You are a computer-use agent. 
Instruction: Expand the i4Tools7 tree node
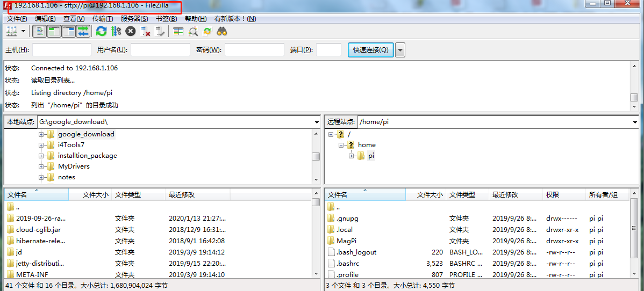[41, 145]
